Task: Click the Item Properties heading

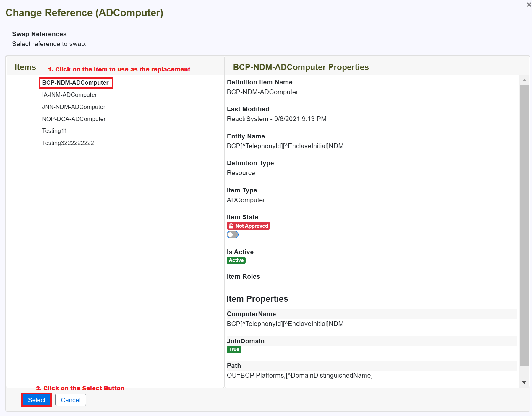Action: (x=257, y=299)
